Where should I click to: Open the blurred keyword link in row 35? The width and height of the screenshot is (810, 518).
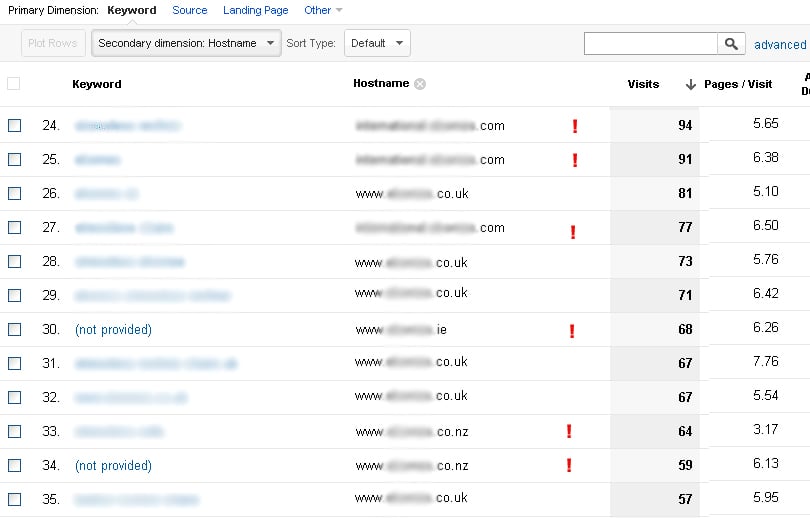point(137,500)
